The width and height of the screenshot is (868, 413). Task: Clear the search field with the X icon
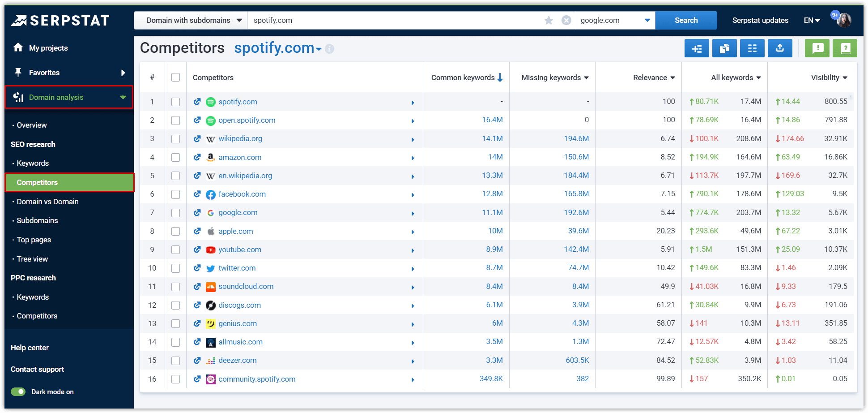(566, 20)
